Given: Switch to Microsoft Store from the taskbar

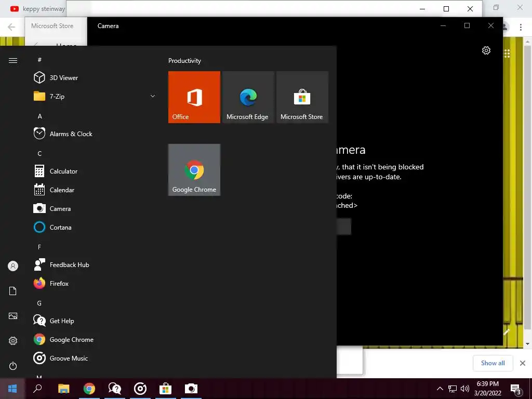Looking at the screenshot, I should tap(166, 389).
